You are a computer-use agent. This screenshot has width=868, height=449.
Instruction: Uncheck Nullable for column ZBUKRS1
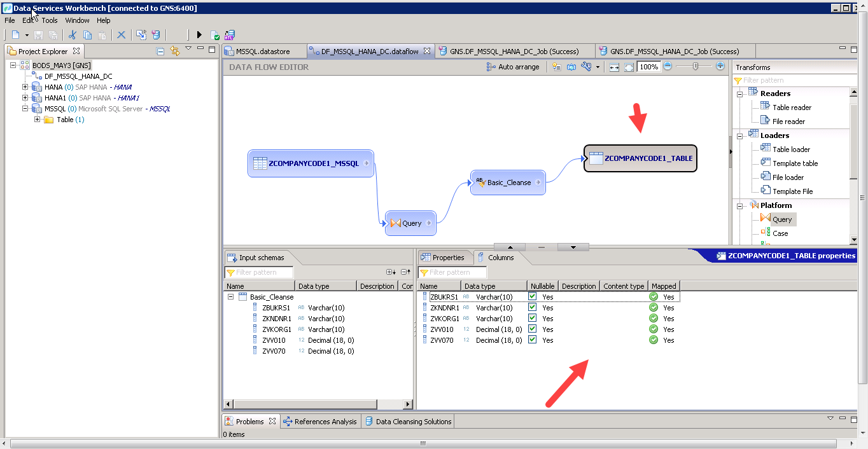coord(532,296)
